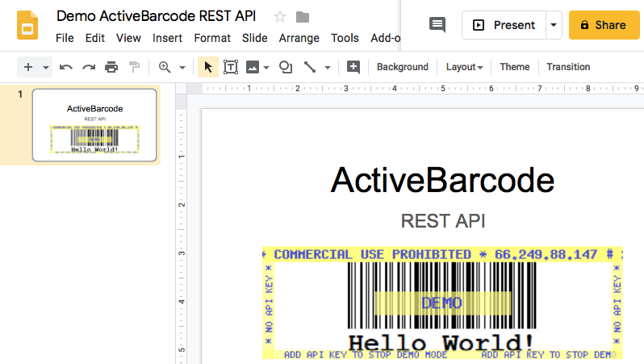644x364 pixels.
Task: Click the Transition button
Action: point(568,67)
